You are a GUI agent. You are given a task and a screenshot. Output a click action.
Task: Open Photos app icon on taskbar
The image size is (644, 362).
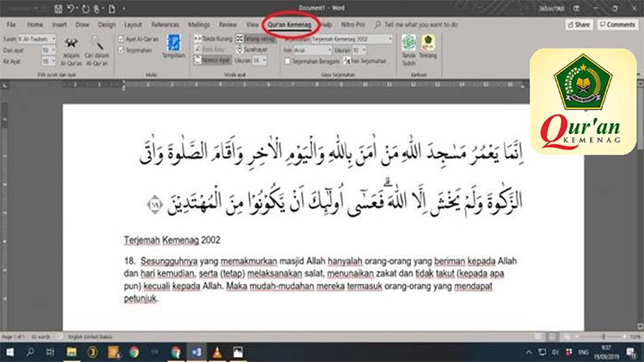(x=238, y=352)
